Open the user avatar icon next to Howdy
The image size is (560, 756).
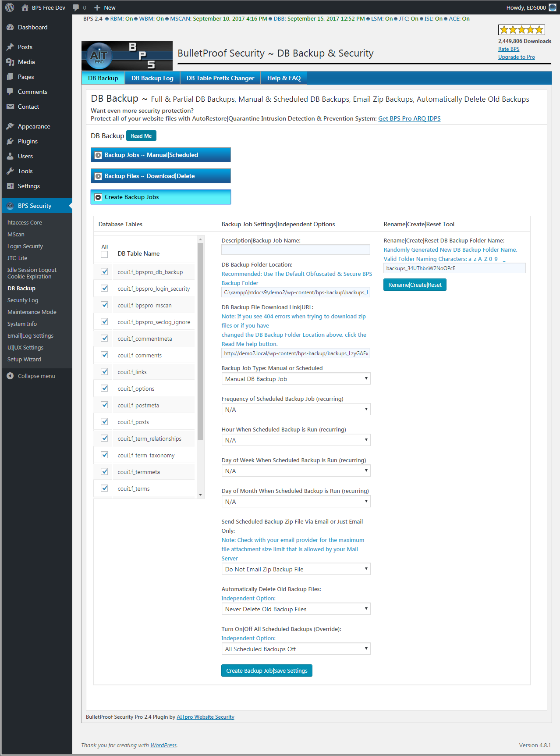tap(553, 7)
